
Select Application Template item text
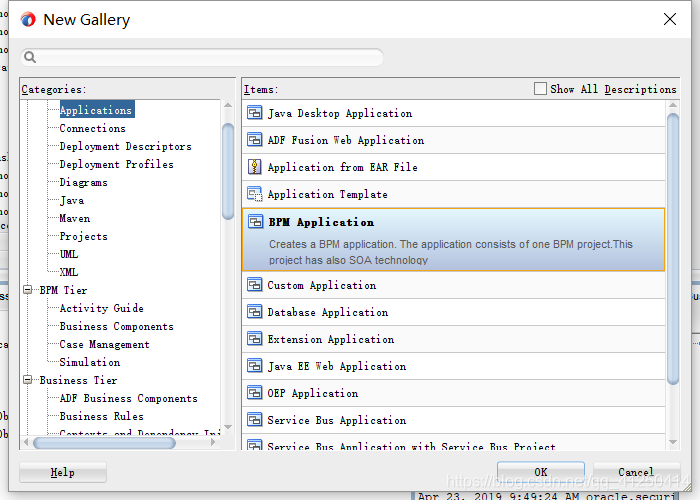(328, 194)
